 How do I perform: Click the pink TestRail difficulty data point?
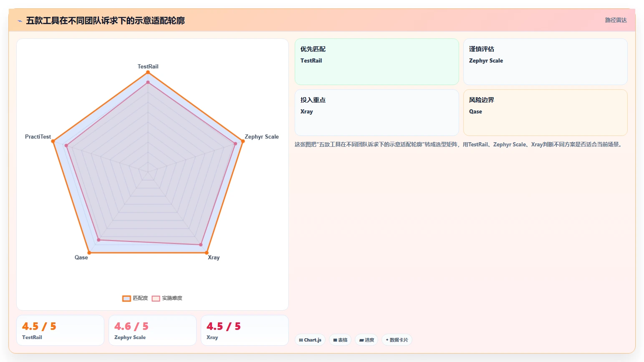148,82
